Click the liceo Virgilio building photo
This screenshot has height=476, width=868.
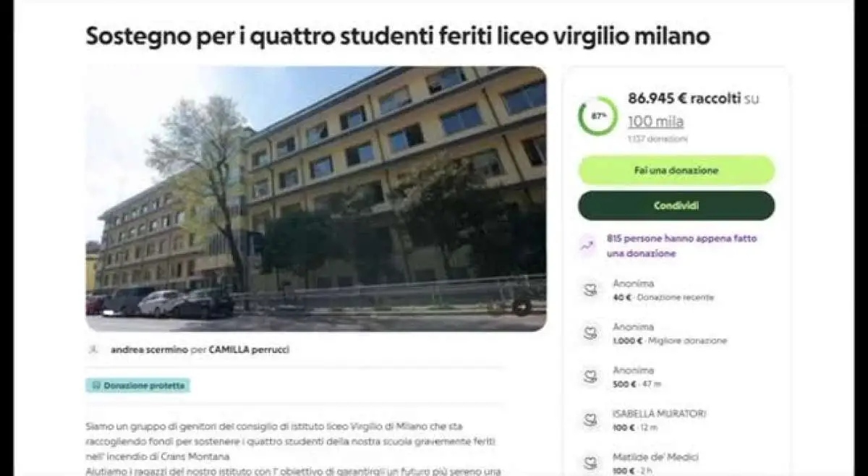(316, 199)
